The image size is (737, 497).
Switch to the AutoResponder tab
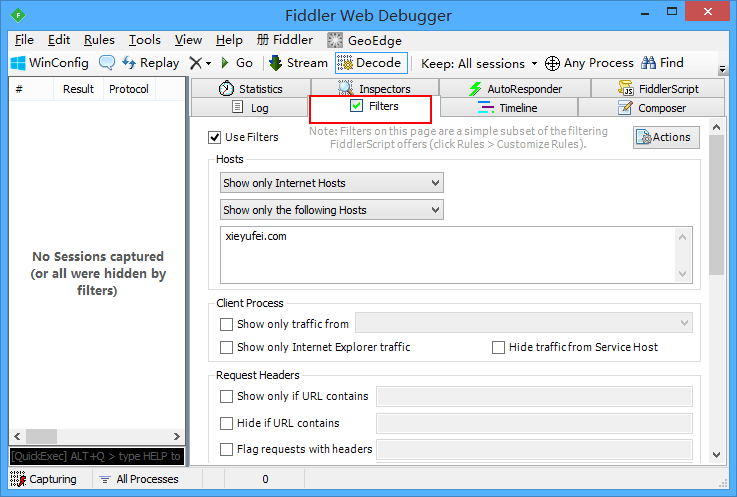(515, 88)
